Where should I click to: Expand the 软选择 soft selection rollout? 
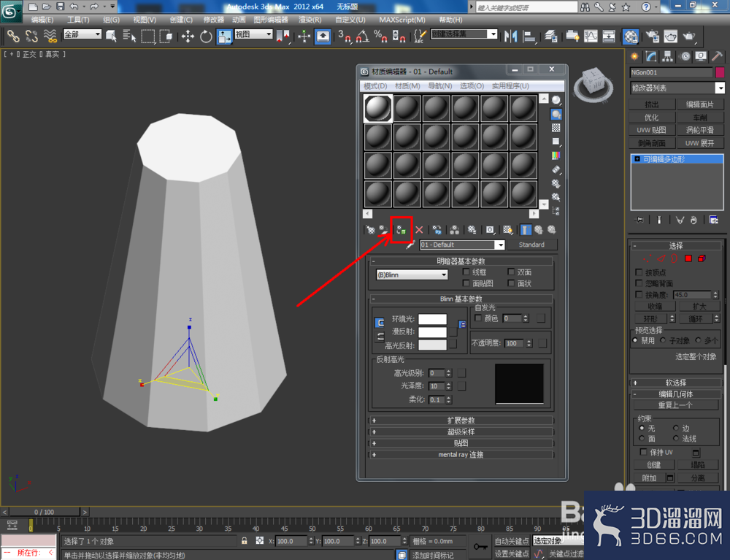pyautogui.click(x=676, y=383)
